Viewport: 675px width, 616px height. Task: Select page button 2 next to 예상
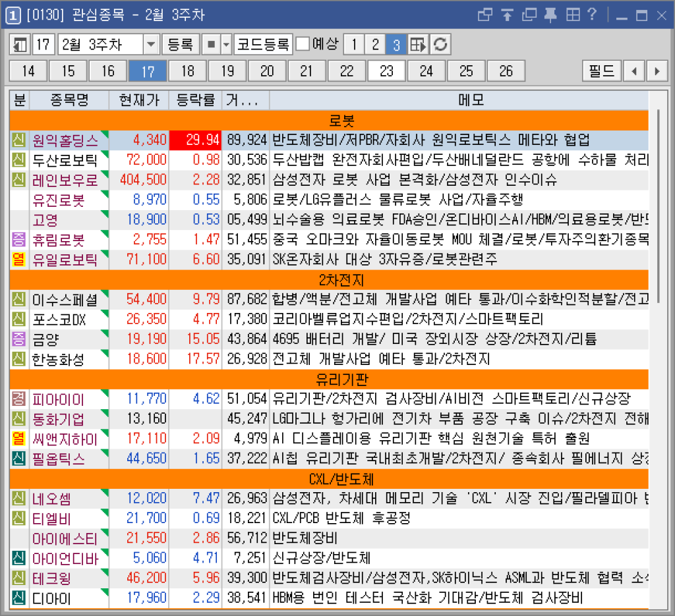click(x=375, y=45)
